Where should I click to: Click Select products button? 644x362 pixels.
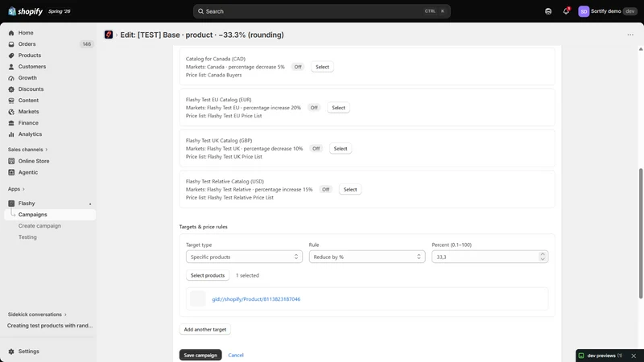[x=208, y=275]
